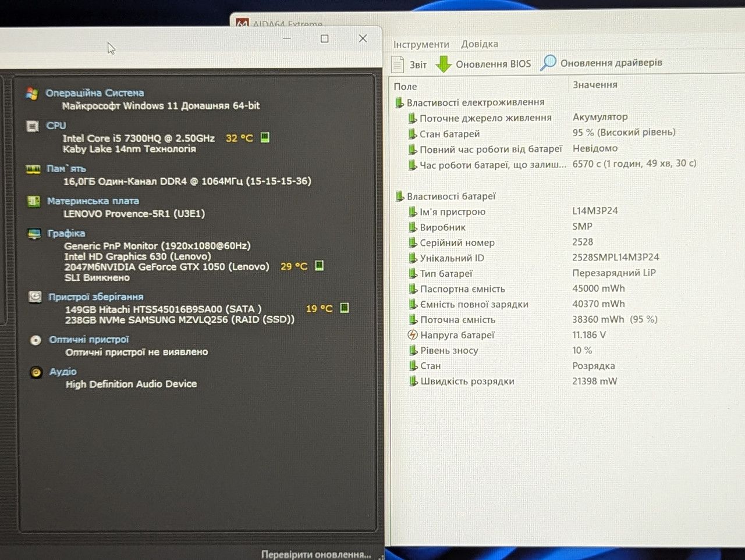Open the Інструменти menu in AIDA64
The image size is (745, 560).
pos(421,44)
